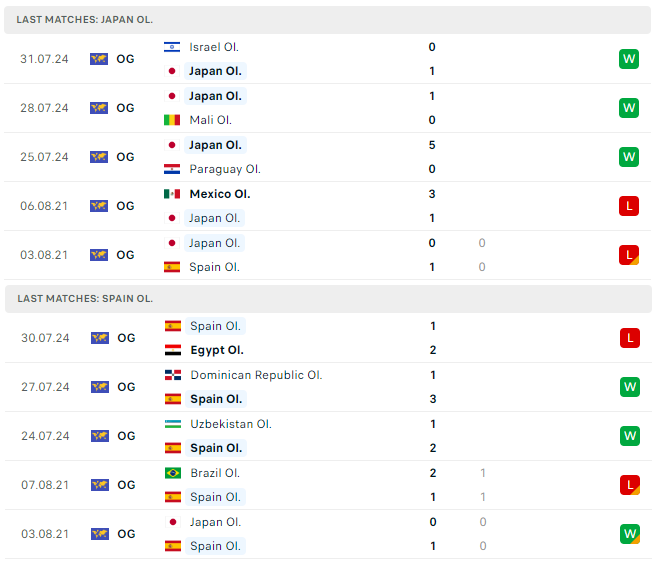Click the loss badge for Mexico vs Japan
The image size is (655, 570).
628,206
